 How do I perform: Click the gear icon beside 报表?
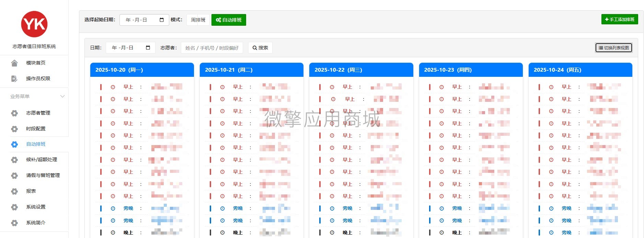click(14, 191)
